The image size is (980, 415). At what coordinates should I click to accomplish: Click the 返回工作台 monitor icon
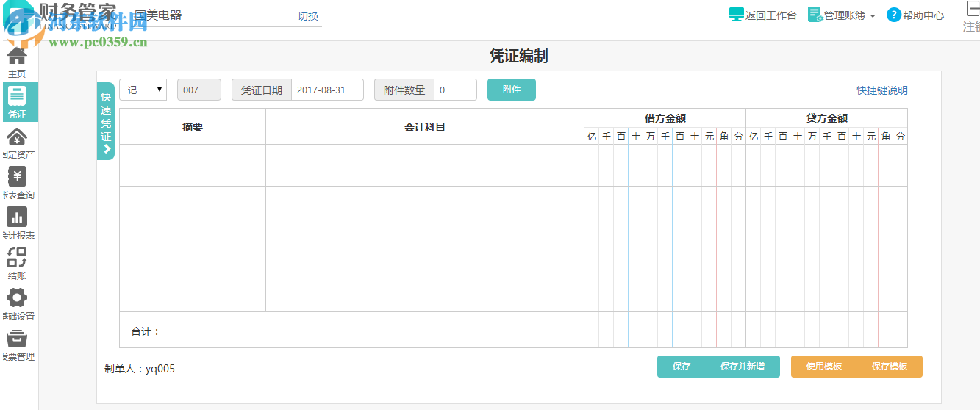click(x=736, y=15)
